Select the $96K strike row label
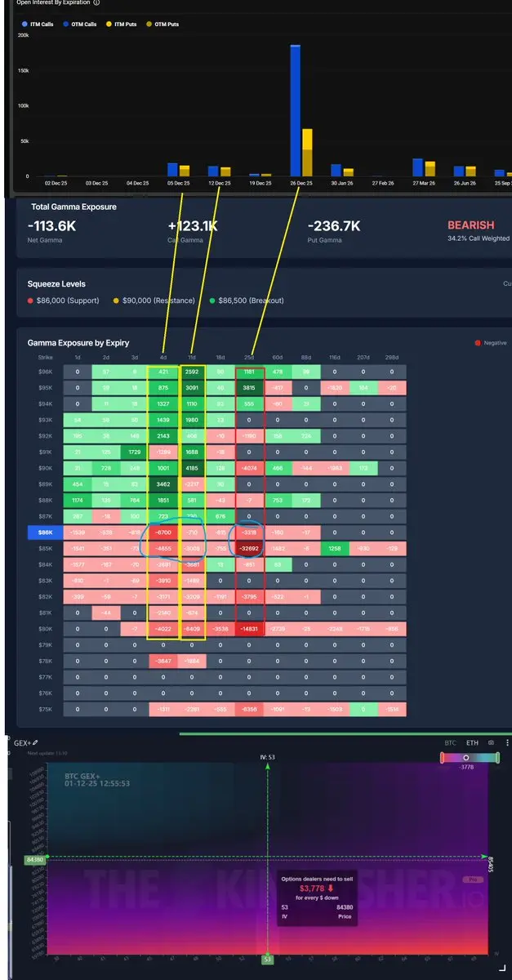The image size is (512, 980). pos(45,372)
